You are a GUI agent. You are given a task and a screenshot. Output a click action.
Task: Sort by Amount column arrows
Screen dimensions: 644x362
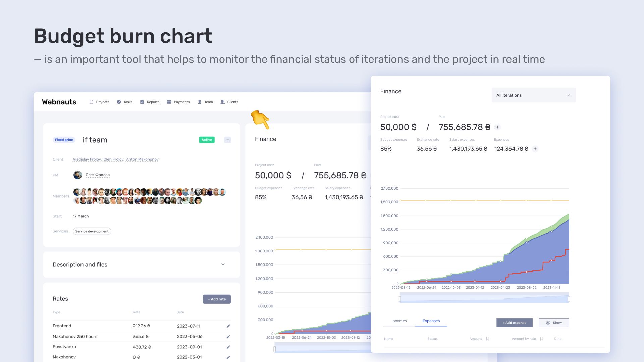487,339
